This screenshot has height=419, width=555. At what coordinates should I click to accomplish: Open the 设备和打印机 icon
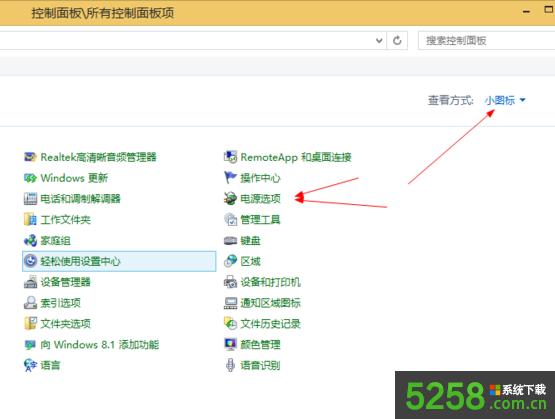point(230,282)
